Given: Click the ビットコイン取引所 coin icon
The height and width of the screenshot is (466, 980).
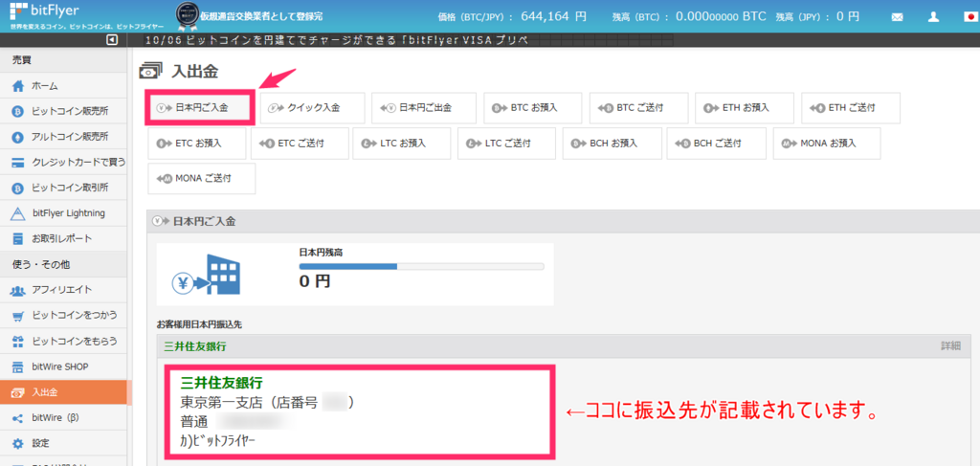Looking at the screenshot, I should click(18, 188).
